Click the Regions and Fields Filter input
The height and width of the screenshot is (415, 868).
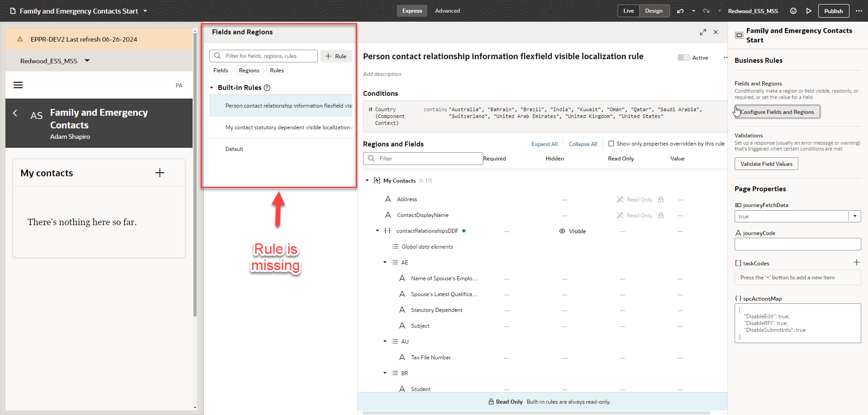pos(423,159)
